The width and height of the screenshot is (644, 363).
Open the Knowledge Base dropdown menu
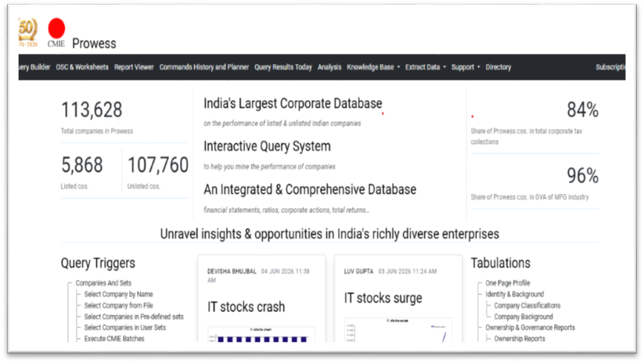coord(373,67)
